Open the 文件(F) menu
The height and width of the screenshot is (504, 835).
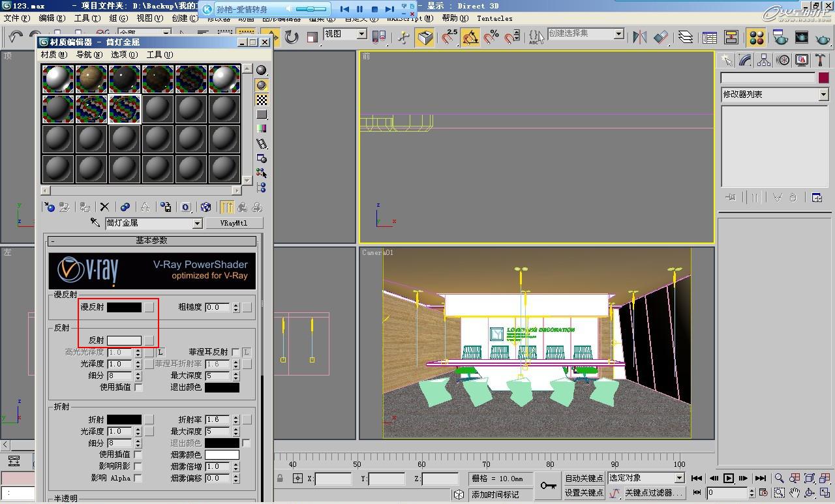pyautogui.click(x=17, y=18)
